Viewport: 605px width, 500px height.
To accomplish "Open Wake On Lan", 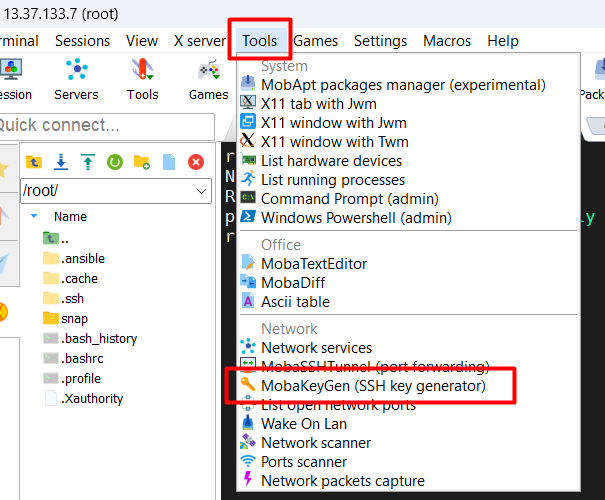I will tap(409, 424).
